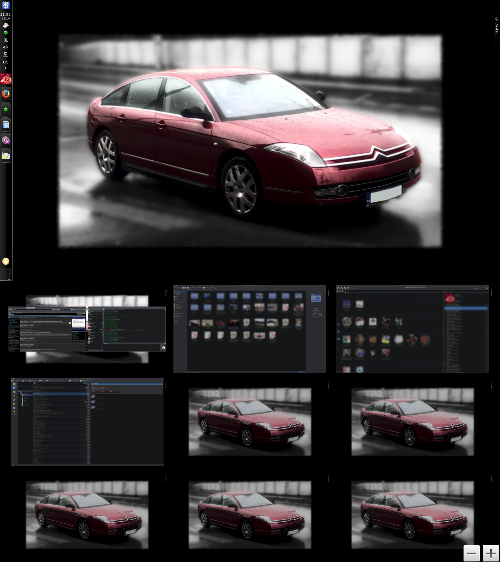The image size is (500, 563).
Task: Select the empty desktop in middle row center
Action: (x=250, y=422)
